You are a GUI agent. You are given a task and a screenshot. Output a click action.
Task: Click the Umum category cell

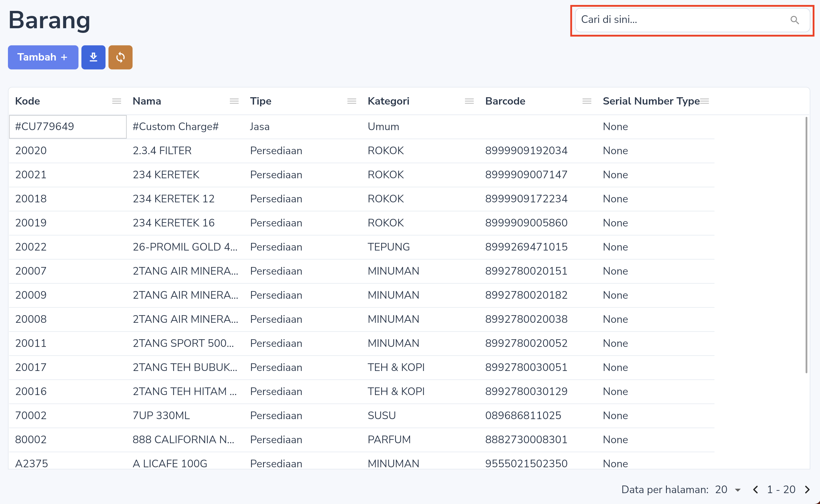(x=383, y=127)
